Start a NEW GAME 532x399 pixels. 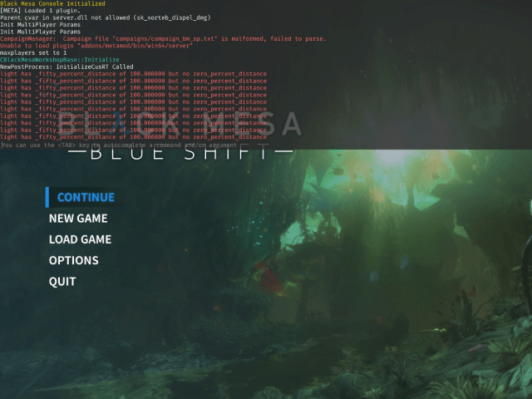pyautogui.click(x=78, y=218)
